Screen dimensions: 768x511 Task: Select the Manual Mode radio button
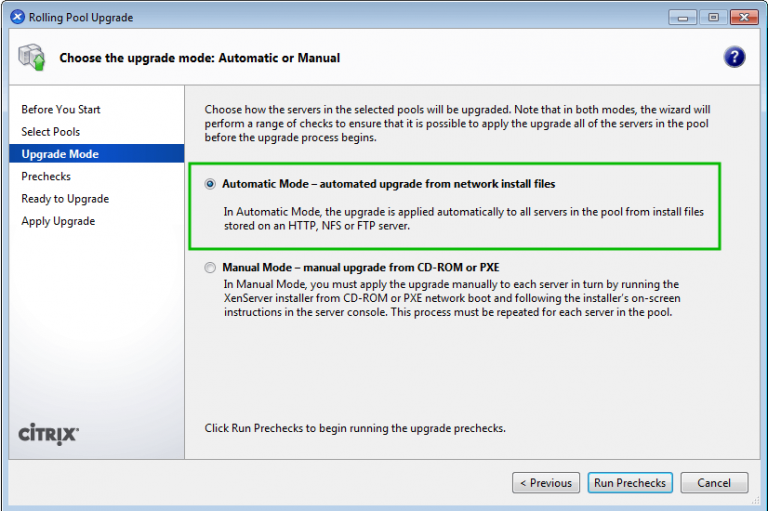210,267
